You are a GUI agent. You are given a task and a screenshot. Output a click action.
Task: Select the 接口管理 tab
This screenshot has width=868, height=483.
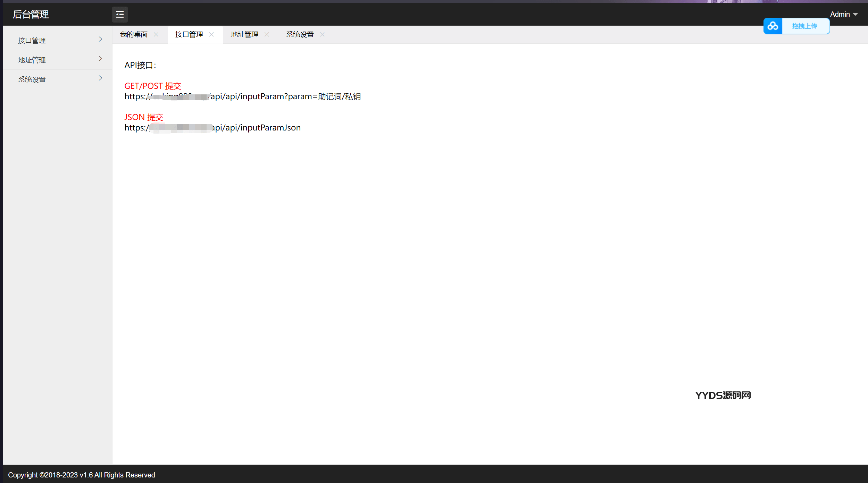pyautogui.click(x=189, y=34)
